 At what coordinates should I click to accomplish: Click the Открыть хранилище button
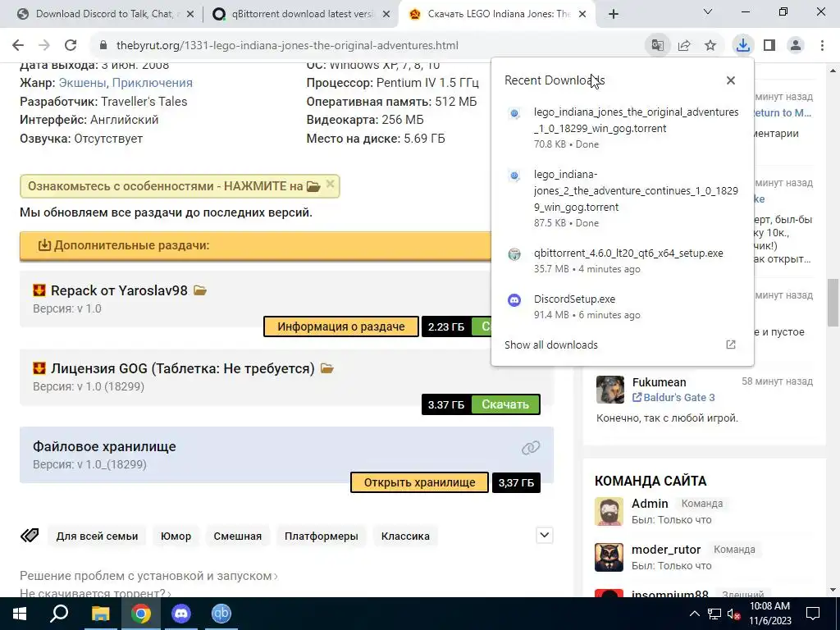[x=419, y=482]
